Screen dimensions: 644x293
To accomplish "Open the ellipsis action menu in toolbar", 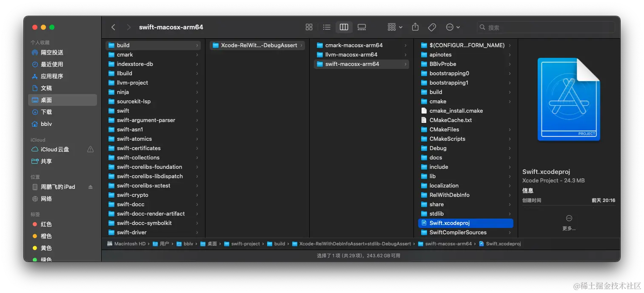I will [453, 27].
